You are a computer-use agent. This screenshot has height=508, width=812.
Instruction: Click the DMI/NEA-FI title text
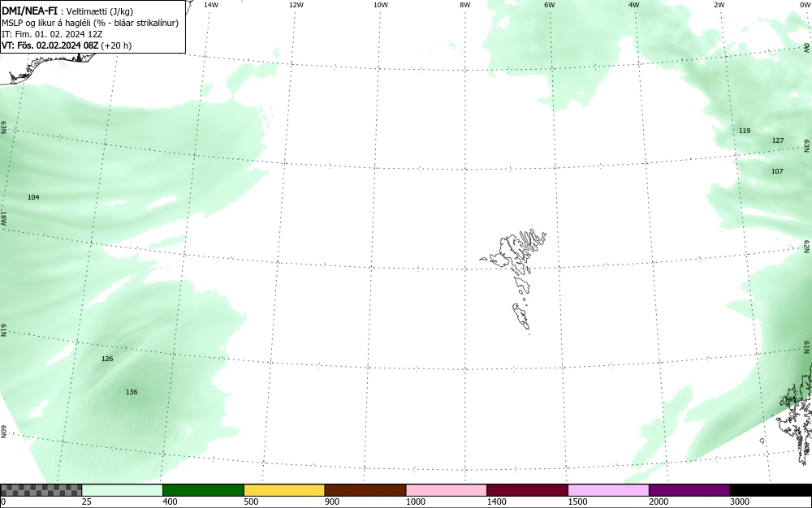coord(29,11)
